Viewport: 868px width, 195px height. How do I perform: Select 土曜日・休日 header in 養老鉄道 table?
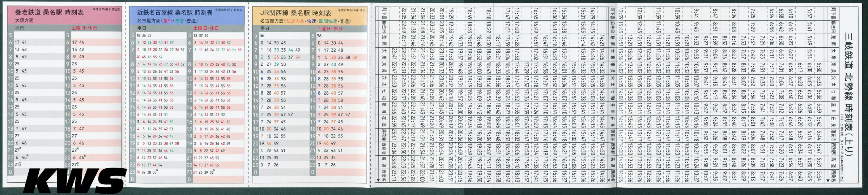pyautogui.click(x=84, y=28)
